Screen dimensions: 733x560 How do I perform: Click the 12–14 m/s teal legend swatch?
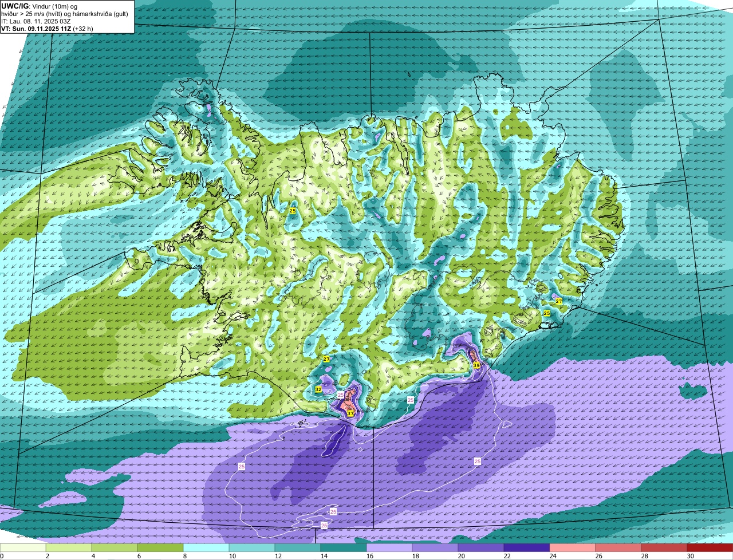point(298,547)
